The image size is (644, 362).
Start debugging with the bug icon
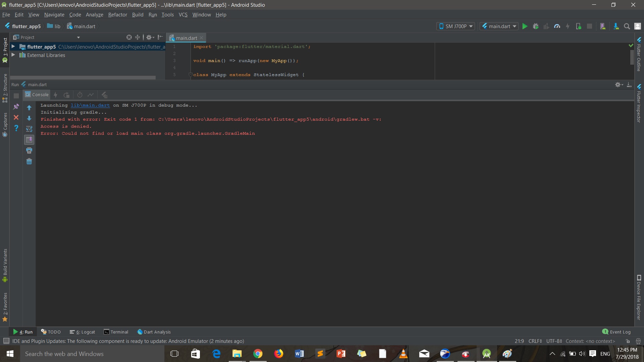536,26
